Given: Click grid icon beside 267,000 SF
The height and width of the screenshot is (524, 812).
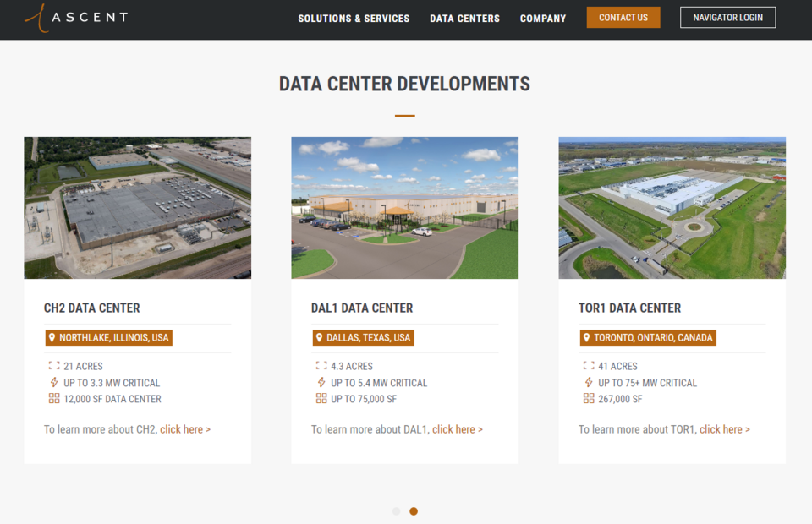Looking at the screenshot, I should pos(589,398).
